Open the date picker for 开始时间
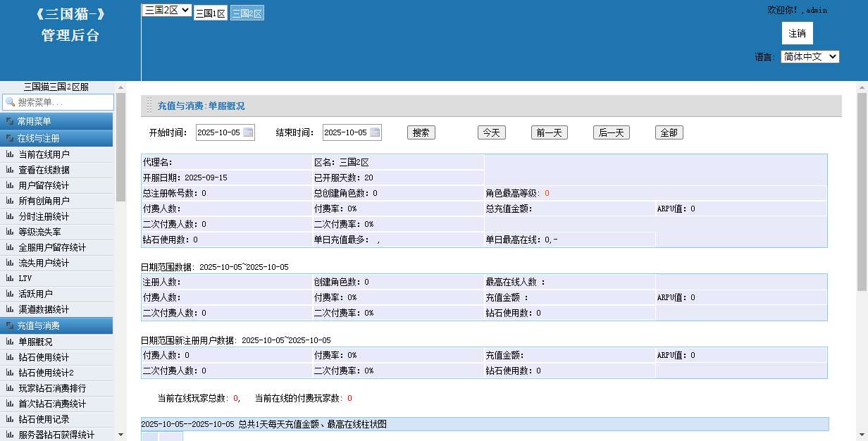The image size is (868, 441). coord(249,132)
